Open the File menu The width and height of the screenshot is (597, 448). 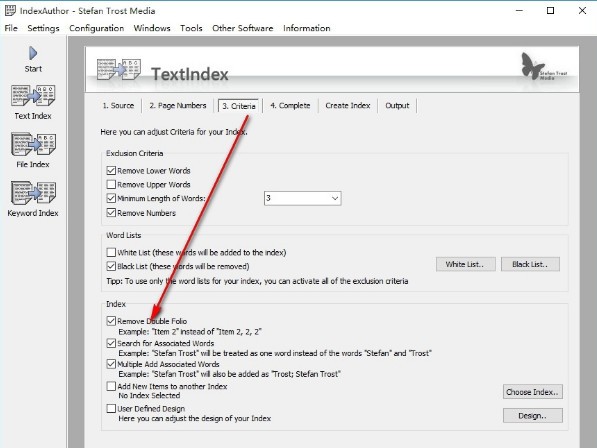coord(11,28)
